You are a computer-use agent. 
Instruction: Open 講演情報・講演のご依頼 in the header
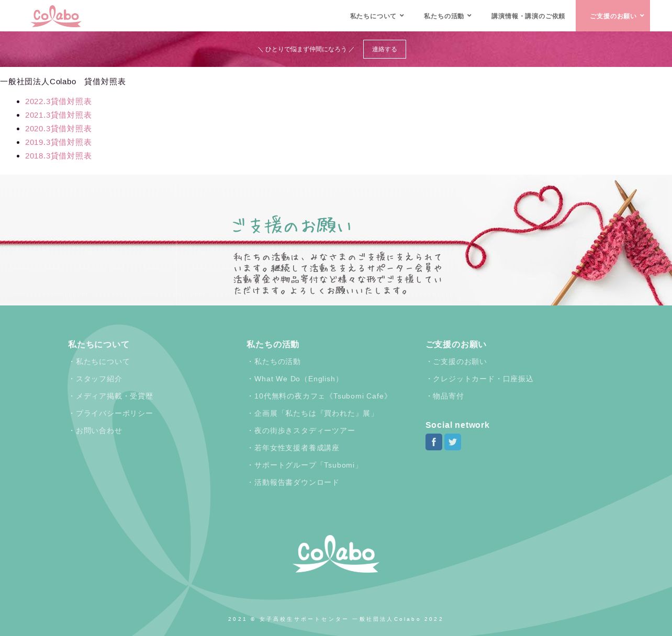tap(528, 16)
